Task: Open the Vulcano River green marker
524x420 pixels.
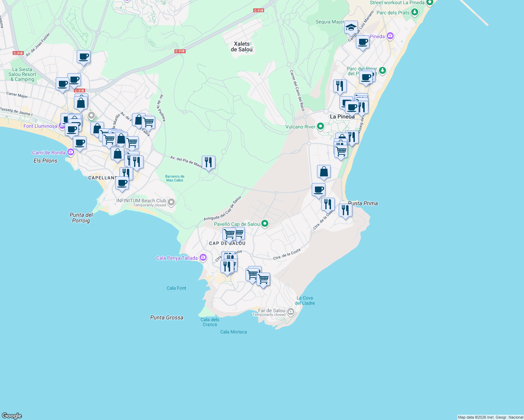Action: 320,126
